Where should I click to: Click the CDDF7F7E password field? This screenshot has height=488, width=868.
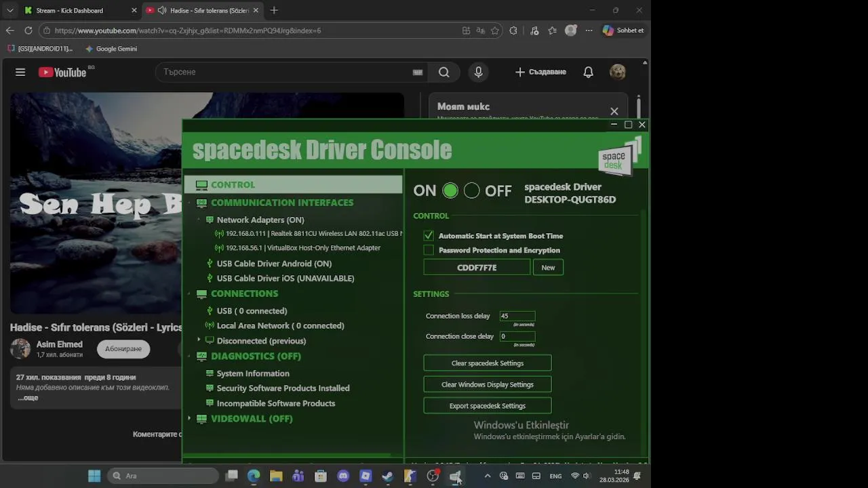pos(477,268)
